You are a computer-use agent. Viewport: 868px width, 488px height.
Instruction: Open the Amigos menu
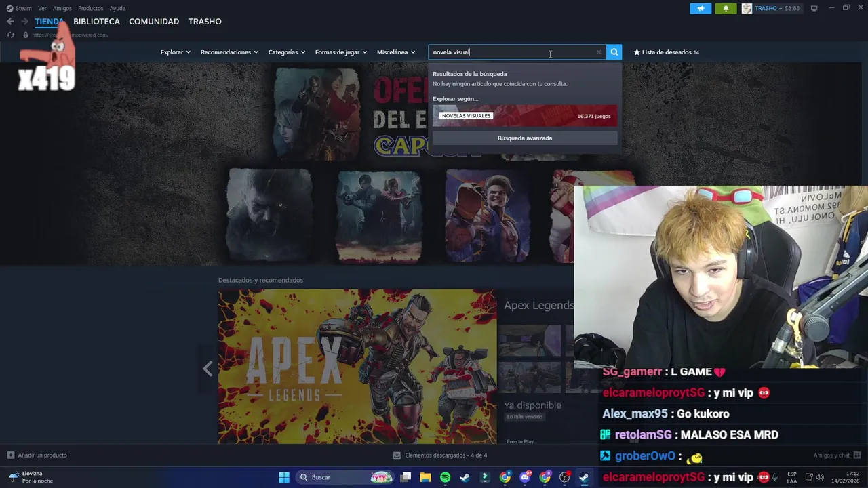coord(62,8)
